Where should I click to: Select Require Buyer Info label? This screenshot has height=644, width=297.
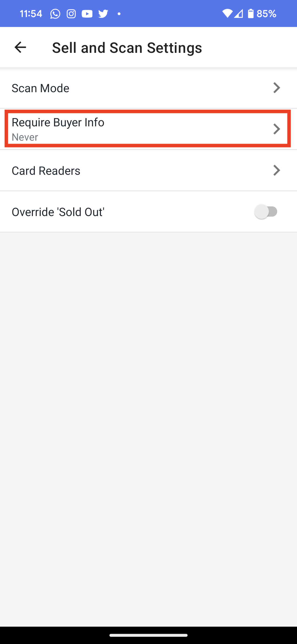pos(58,122)
